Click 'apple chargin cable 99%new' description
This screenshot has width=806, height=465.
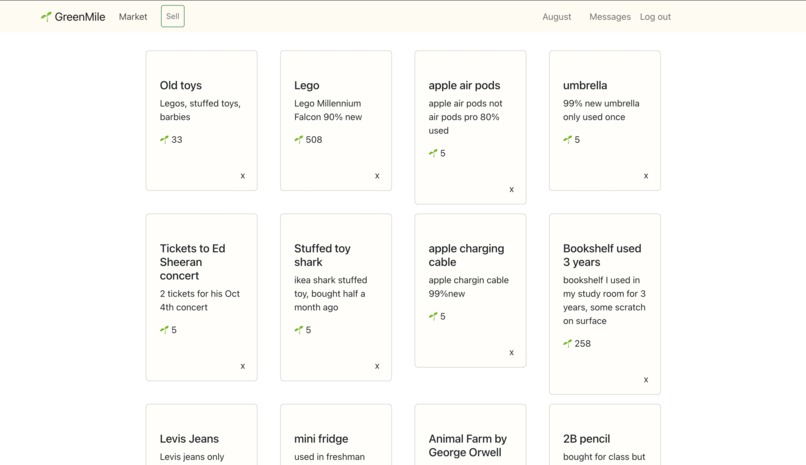pyautogui.click(x=468, y=287)
